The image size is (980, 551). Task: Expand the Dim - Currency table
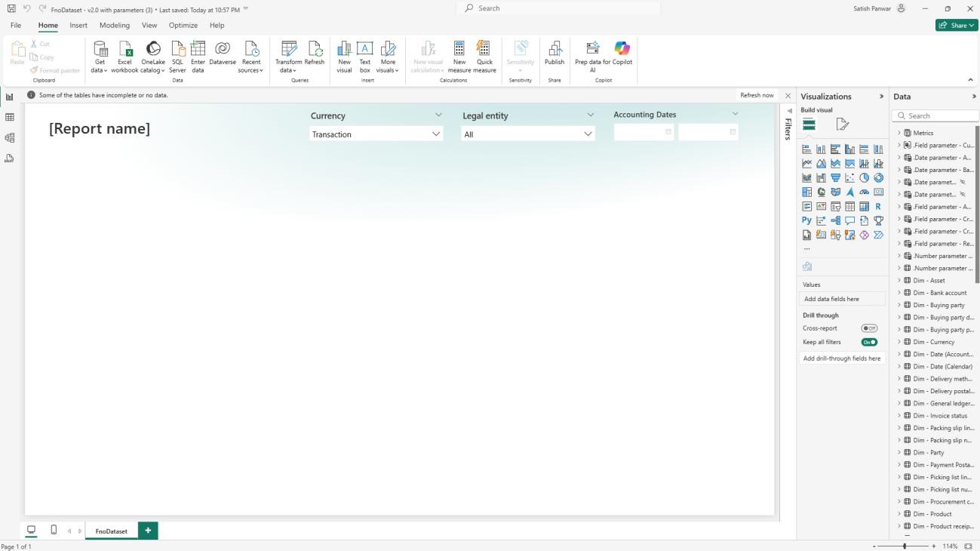pos(899,342)
